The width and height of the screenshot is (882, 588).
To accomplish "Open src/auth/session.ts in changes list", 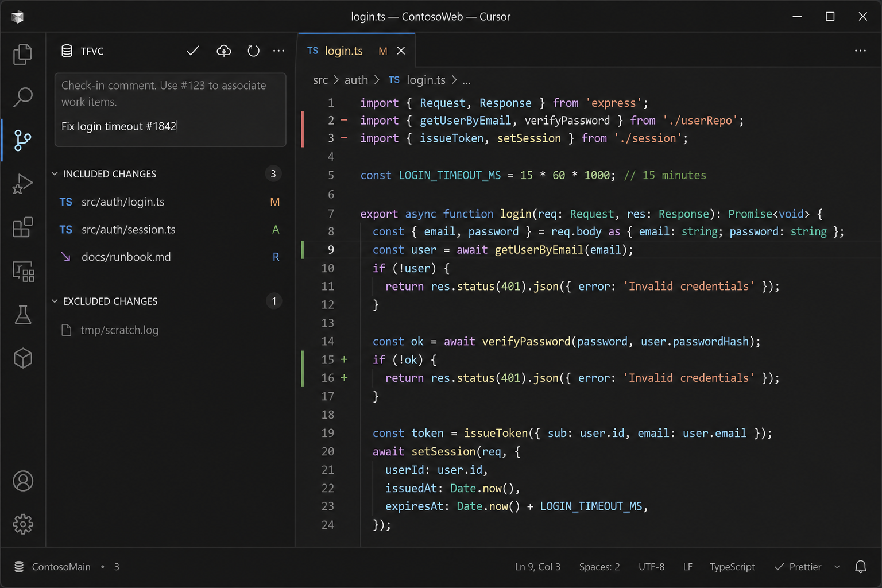I will [170, 230].
